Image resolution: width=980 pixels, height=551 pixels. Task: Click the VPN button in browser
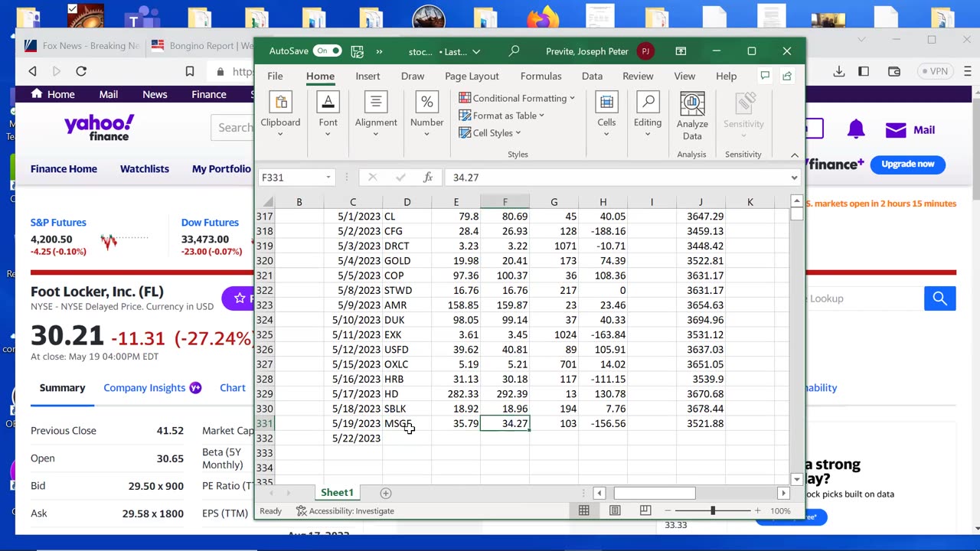coord(935,71)
